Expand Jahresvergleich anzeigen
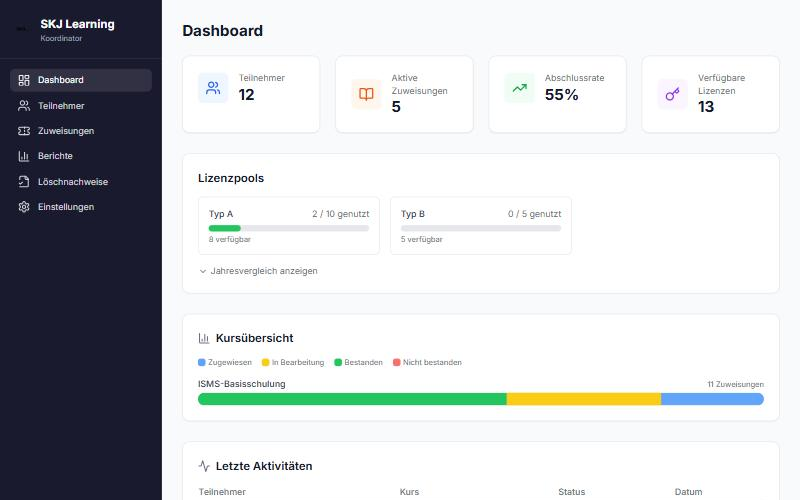This screenshot has height=500, width=800. coord(258,271)
